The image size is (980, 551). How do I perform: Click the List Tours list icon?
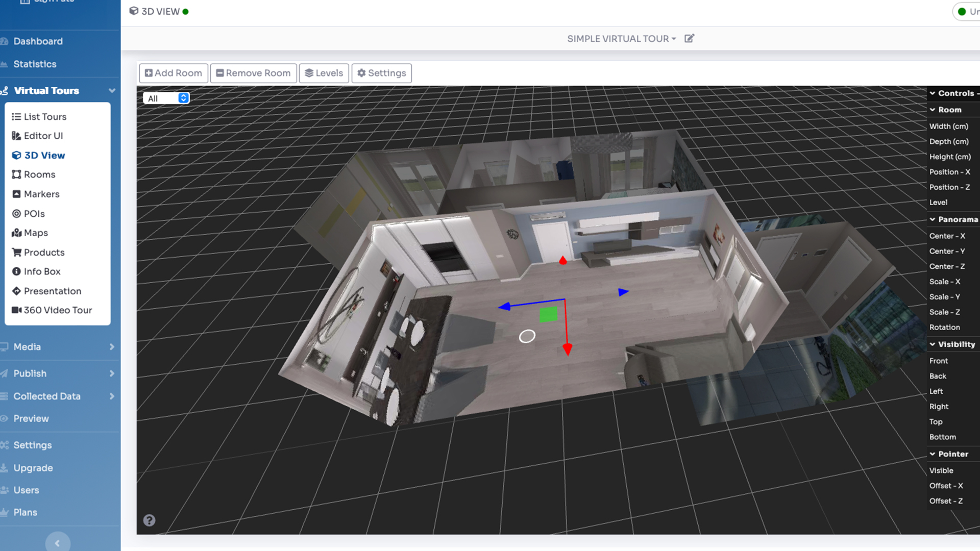click(16, 117)
